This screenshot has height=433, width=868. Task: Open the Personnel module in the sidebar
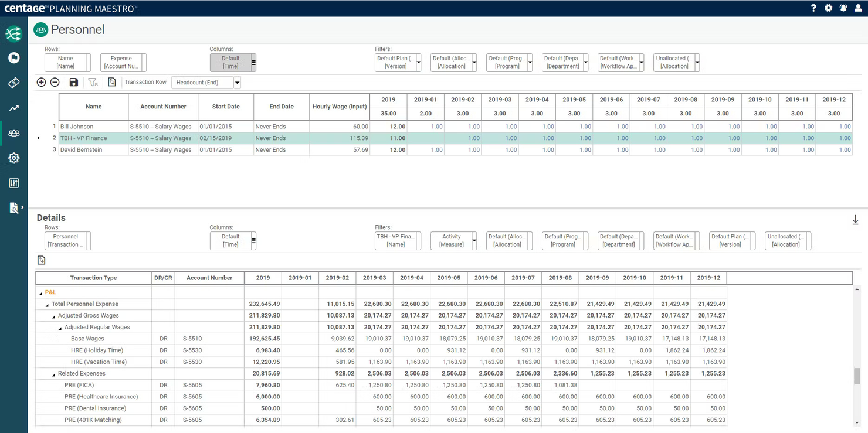click(x=13, y=133)
